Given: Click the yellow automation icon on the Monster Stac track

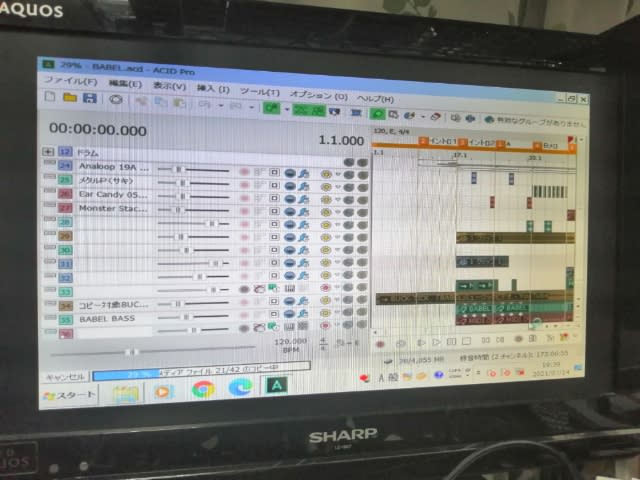Looking at the screenshot, I should [x=325, y=212].
